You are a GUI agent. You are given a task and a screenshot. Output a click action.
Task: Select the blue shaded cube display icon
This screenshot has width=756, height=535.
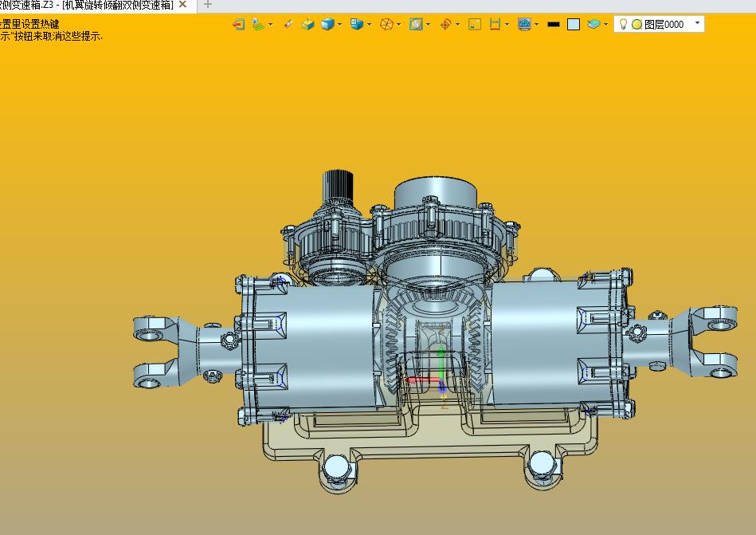[327, 25]
